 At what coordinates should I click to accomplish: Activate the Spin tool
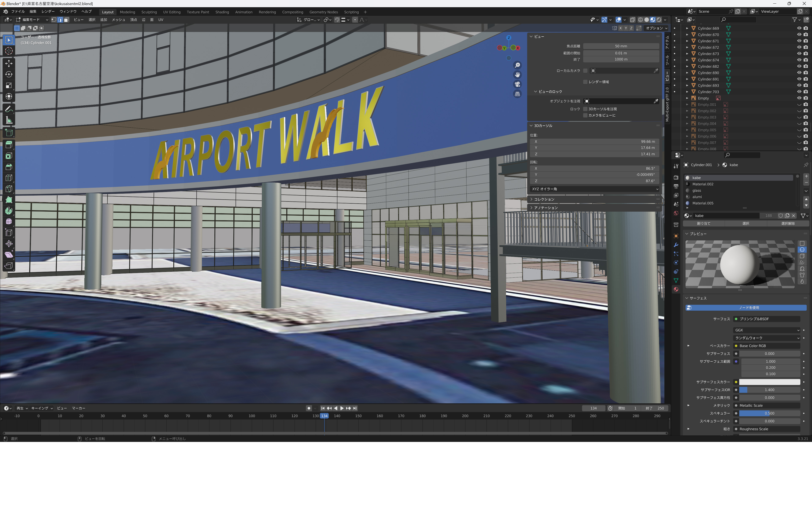click(9, 211)
